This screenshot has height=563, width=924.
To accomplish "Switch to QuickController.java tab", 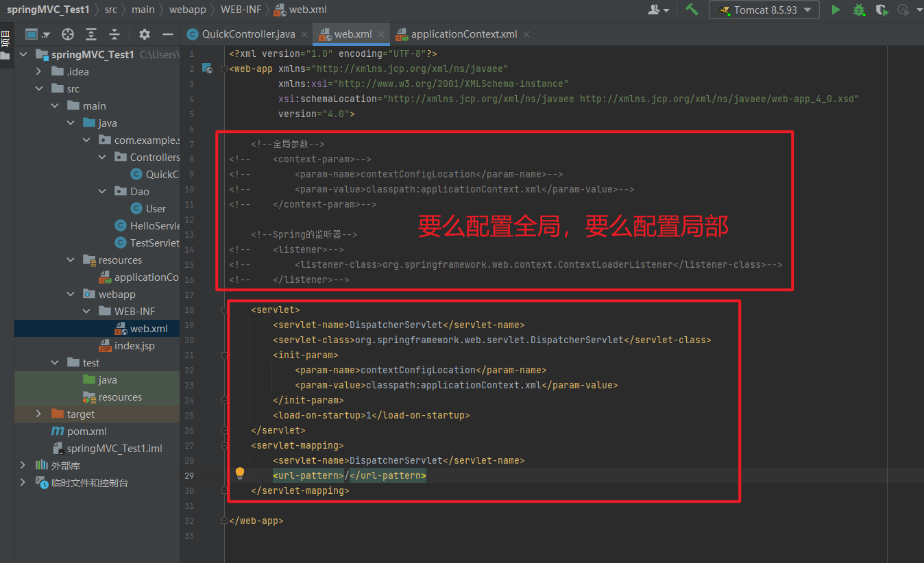I will click(247, 34).
